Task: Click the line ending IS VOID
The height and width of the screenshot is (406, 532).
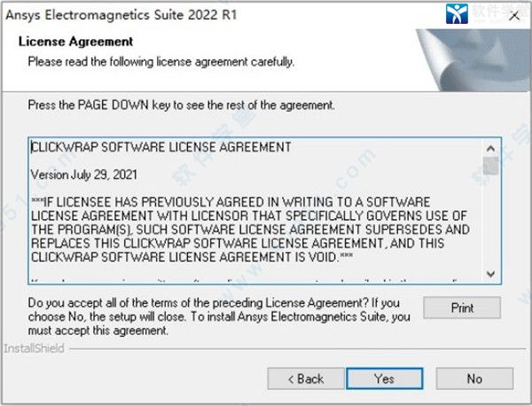Action: (x=192, y=257)
